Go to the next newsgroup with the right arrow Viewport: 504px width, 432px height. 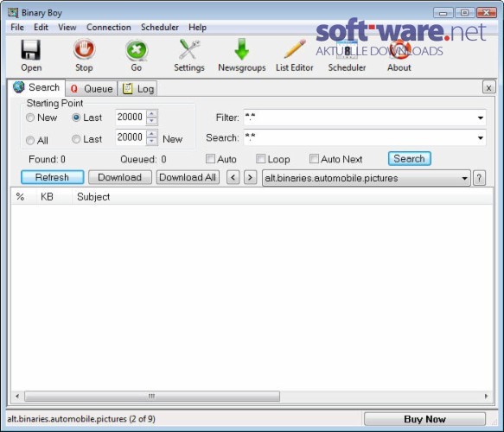tap(251, 177)
